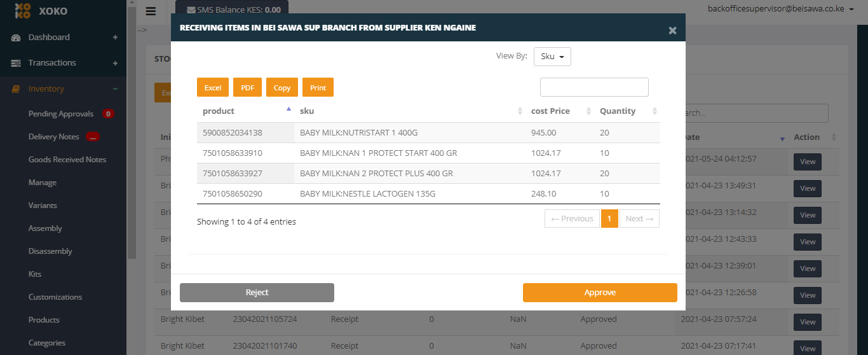
Task: Click the Delivery Notes red badge
Action: coord(93,137)
